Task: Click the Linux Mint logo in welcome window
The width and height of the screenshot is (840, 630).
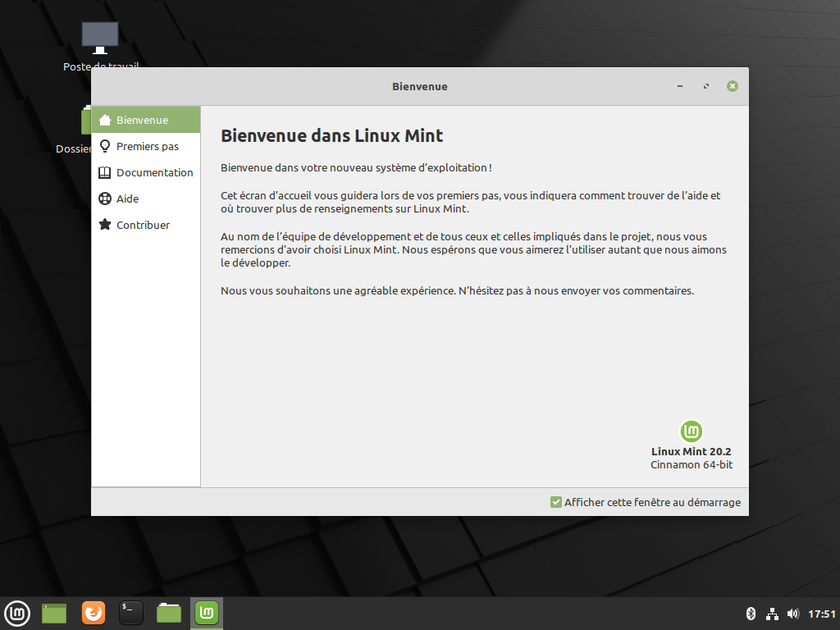Action: (x=691, y=431)
